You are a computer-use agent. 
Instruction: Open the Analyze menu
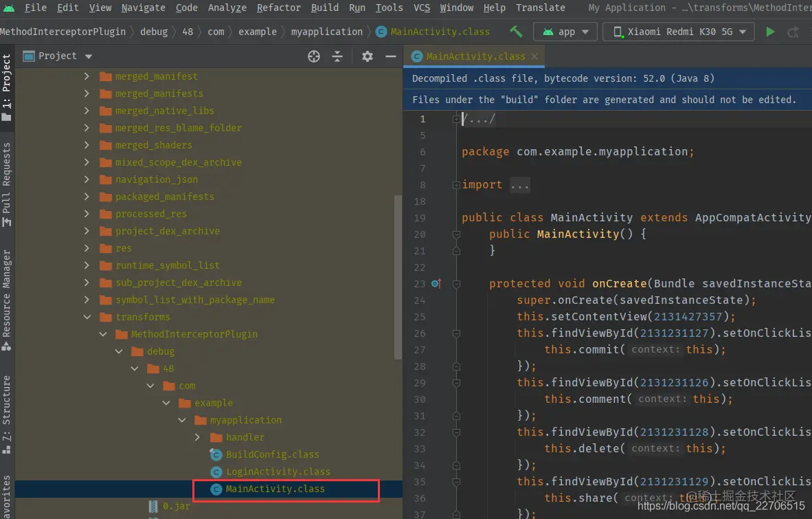click(227, 8)
